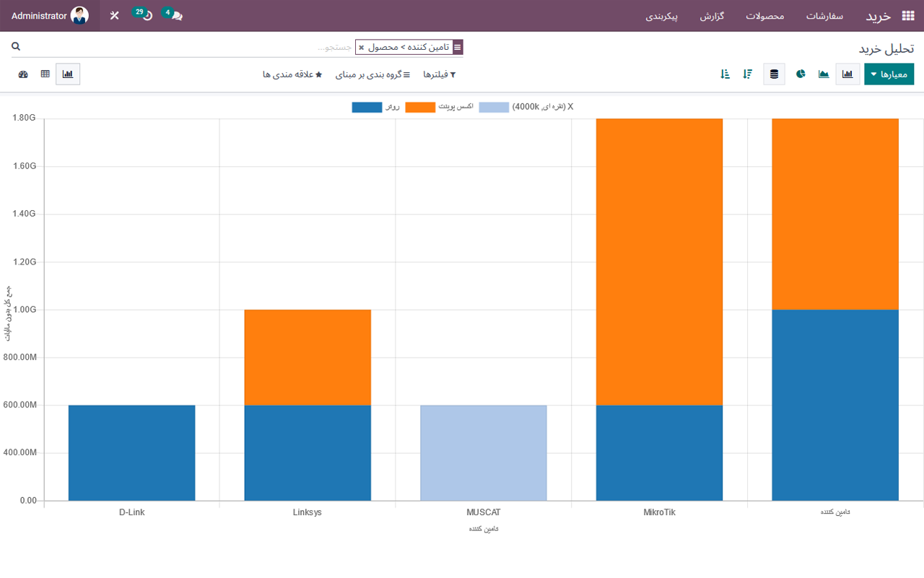Screen dimensions: 924x578
Task: Expand گروه بندی بر مبنای dropdown
Action: (372, 74)
